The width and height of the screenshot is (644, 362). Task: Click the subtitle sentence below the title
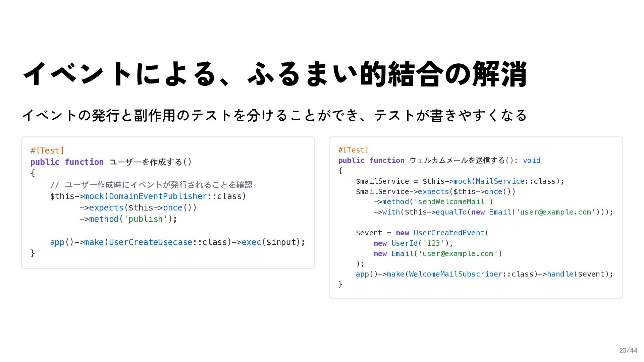coord(274,115)
